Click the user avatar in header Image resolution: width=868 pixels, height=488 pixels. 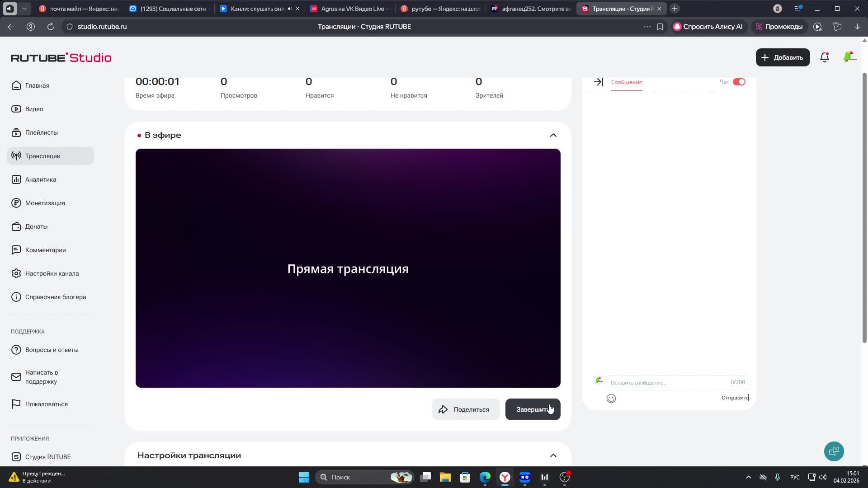[x=849, y=57]
